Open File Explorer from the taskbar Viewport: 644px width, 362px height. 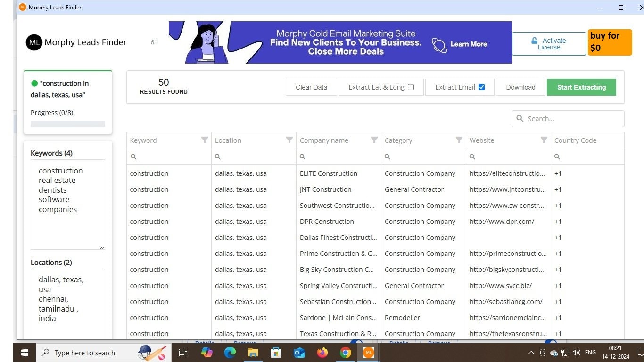pyautogui.click(x=253, y=353)
